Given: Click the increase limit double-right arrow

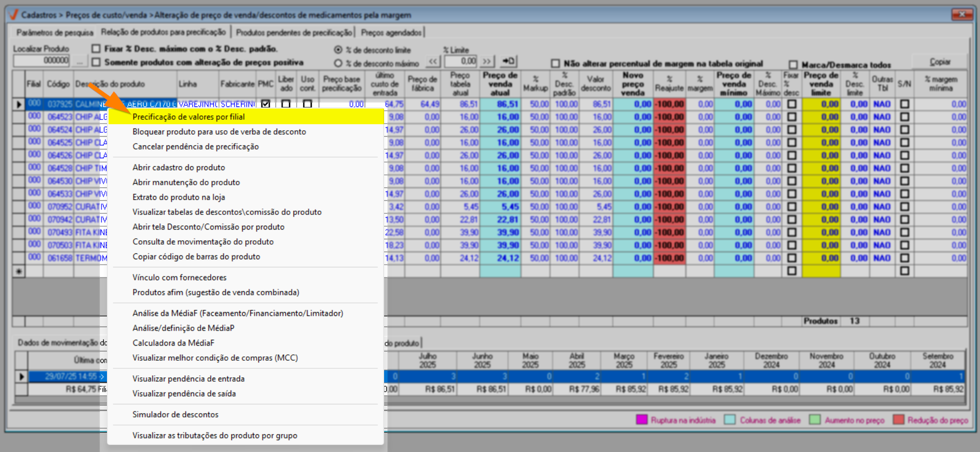Looking at the screenshot, I should click(487, 62).
